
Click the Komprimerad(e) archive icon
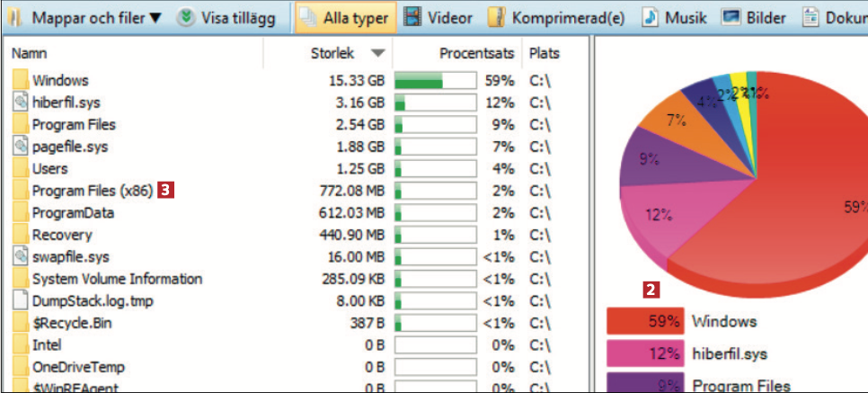coord(496,18)
